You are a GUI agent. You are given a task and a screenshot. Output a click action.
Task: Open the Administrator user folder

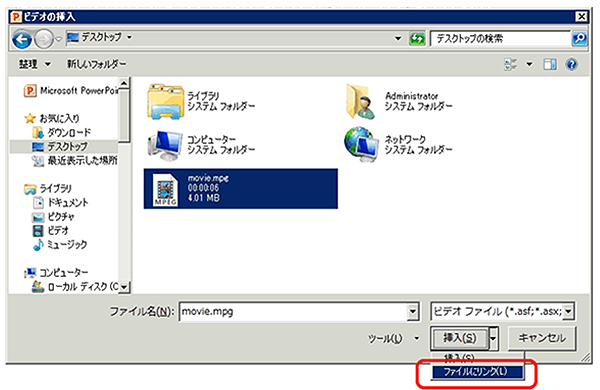click(x=360, y=101)
